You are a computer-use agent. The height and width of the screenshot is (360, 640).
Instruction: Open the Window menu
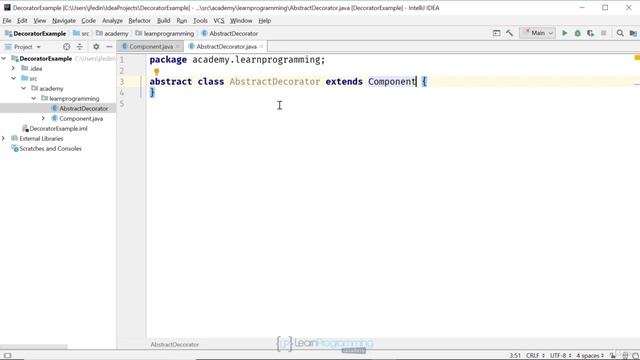coord(241,20)
